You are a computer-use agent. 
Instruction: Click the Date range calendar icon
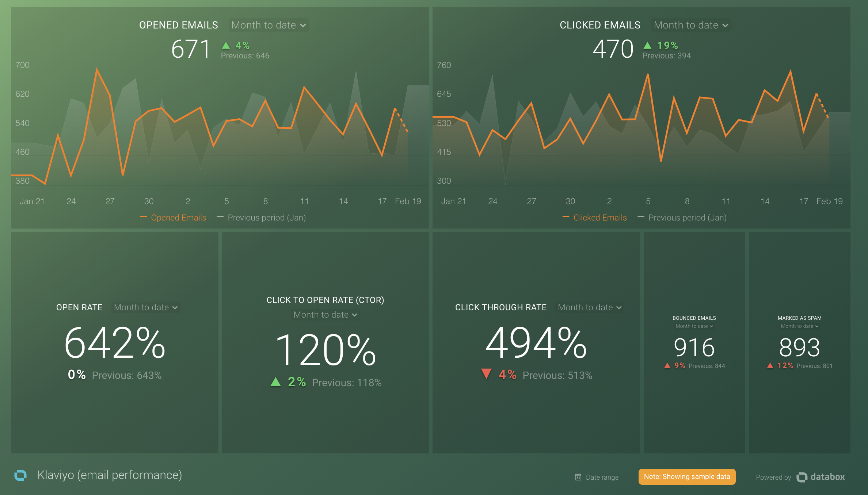point(578,477)
